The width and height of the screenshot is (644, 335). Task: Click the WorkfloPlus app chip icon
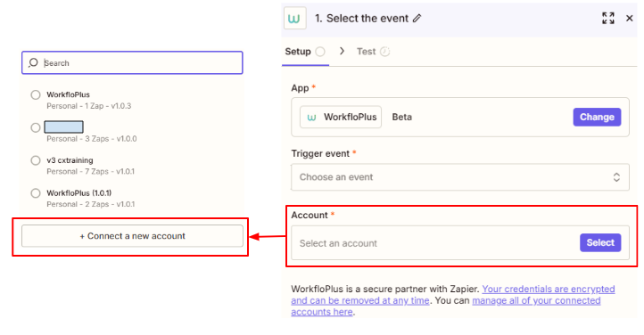pyautogui.click(x=311, y=118)
